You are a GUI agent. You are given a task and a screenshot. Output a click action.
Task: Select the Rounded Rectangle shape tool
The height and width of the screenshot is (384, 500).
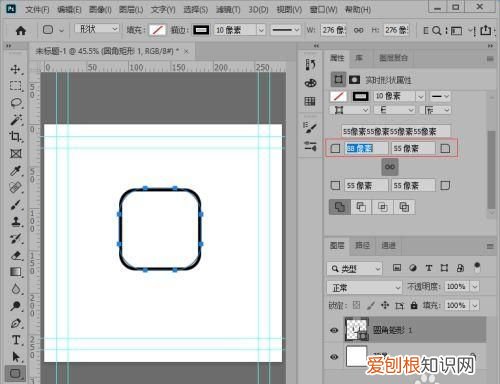[15, 374]
